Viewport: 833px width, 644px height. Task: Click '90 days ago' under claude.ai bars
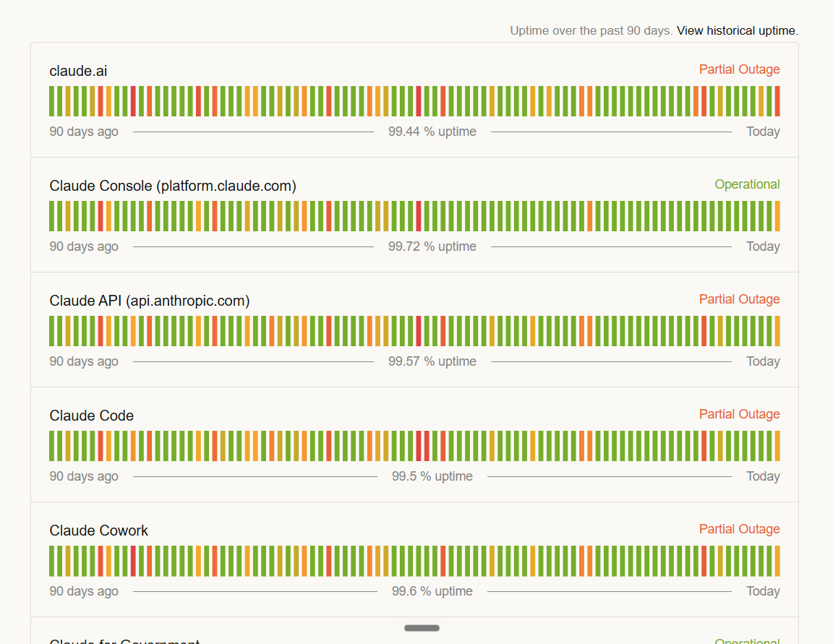[84, 132]
